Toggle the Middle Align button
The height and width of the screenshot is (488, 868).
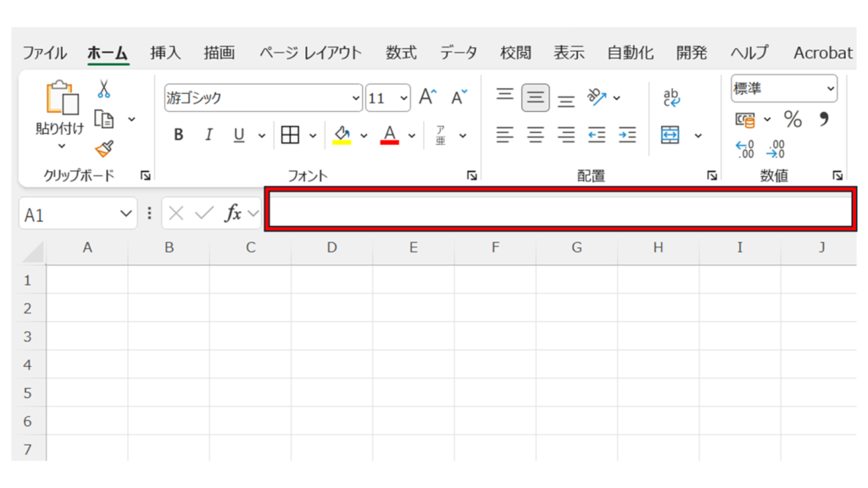535,97
